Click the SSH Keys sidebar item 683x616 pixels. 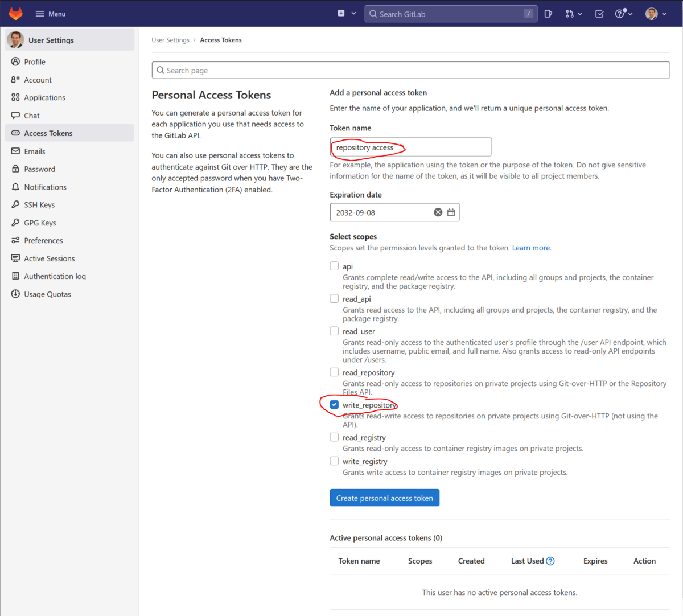click(39, 205)
